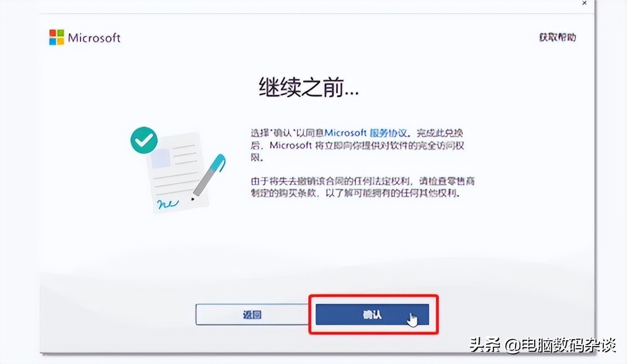Close the dialog with the top-right X

pos(584,3)
